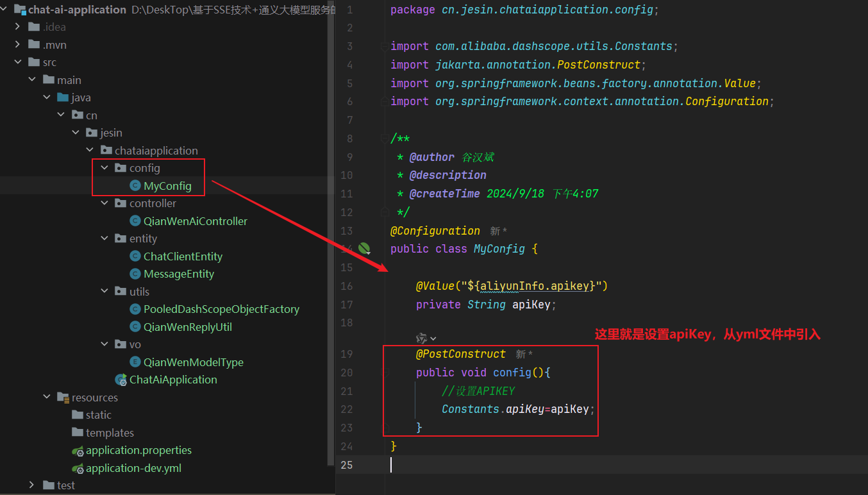Screen dimensions: 868x495
Task: Click the resources root folder icon
Action: pyautogui.click(x=63, y=398)
